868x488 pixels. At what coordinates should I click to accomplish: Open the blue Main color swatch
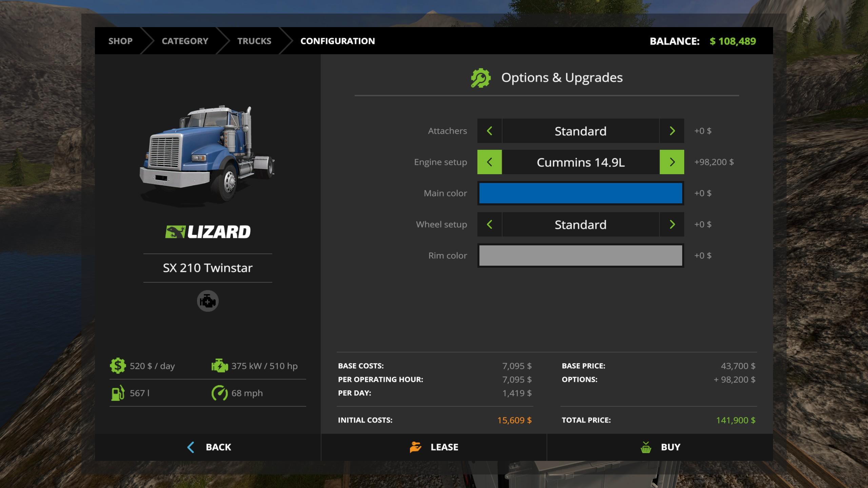(580, 193)
